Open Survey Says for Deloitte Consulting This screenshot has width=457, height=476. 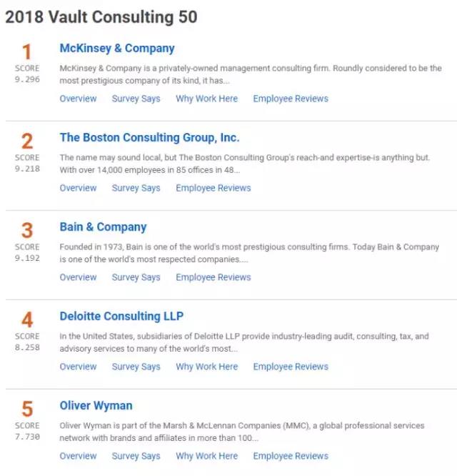pyautogui.click(x=136, y=367)
